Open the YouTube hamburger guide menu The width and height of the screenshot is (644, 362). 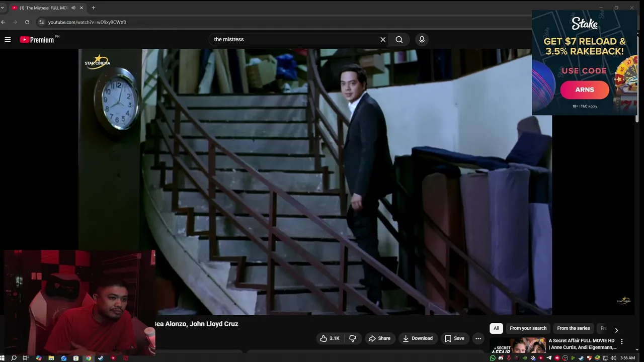click(x=8, y=39)
